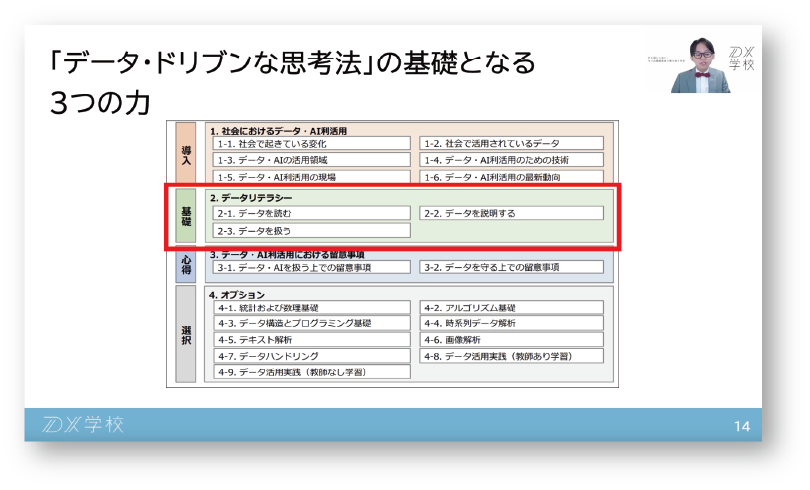This screenshot has height=490, width=810.
Task: Click the DX学校 logo in top-right corner
Action: (x=742, y=58)
